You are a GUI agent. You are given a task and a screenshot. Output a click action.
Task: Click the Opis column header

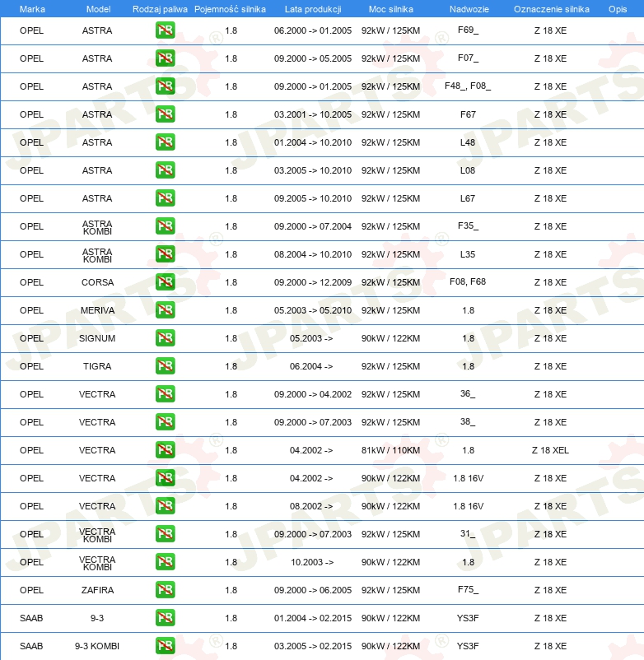[617, 9]
